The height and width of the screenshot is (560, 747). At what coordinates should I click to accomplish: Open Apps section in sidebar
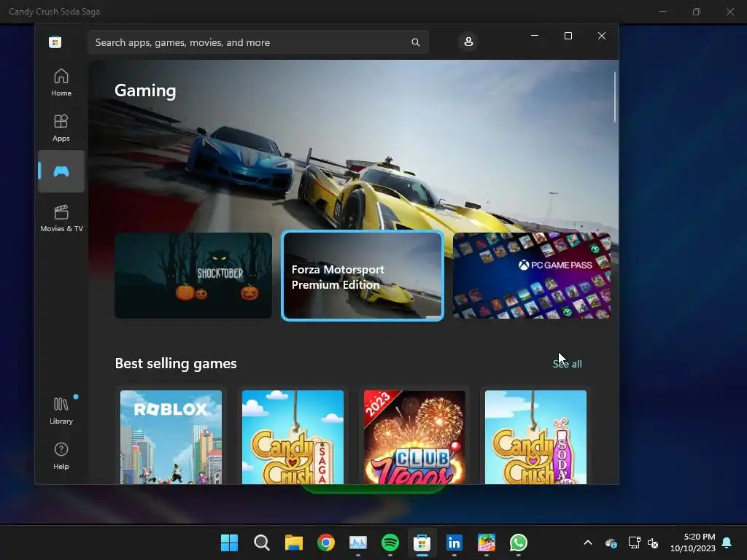[61, 128]
